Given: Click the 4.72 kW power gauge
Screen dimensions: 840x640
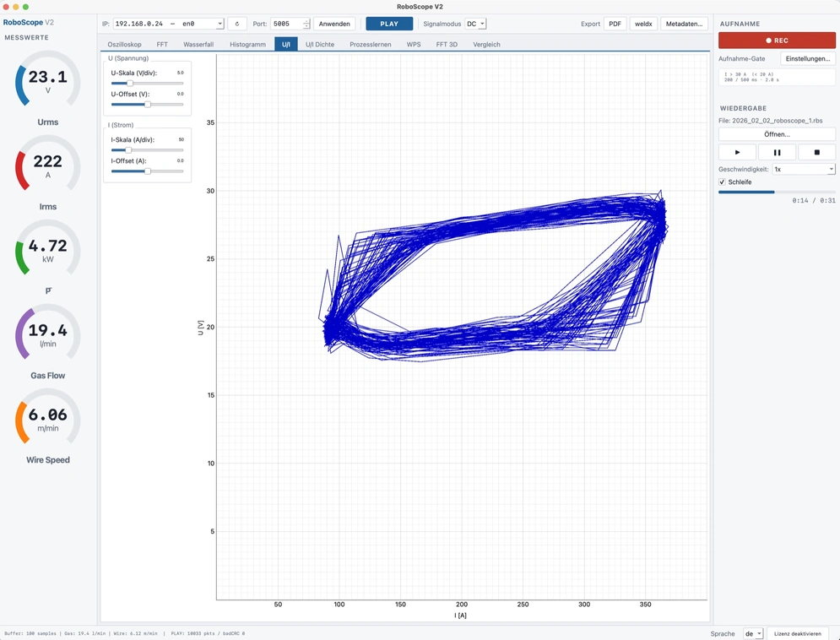Looking at the screenshot, I should click(x=47, y=250).
